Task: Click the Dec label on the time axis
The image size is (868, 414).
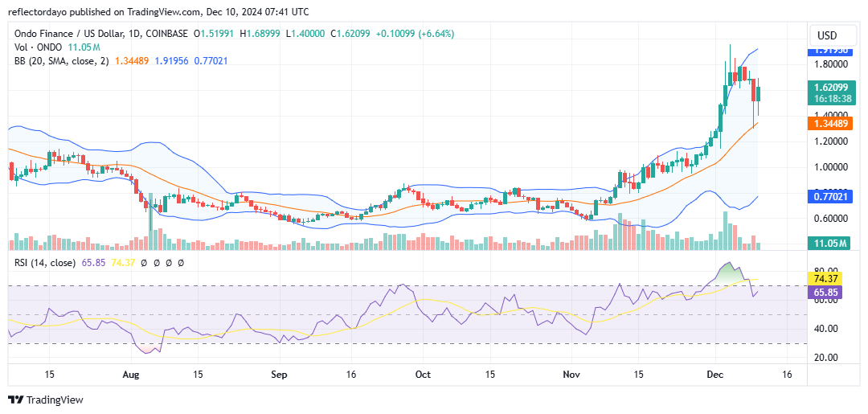Action: [x=715, y=374]
